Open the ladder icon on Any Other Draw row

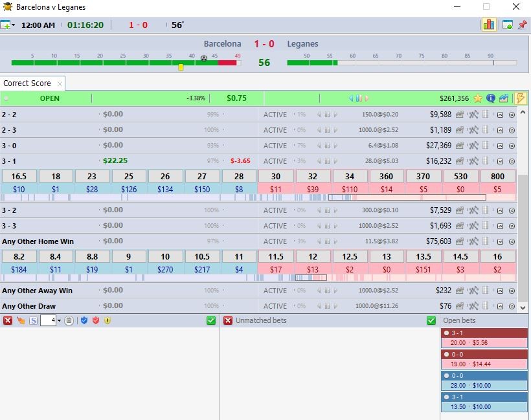tap(486, 306)
